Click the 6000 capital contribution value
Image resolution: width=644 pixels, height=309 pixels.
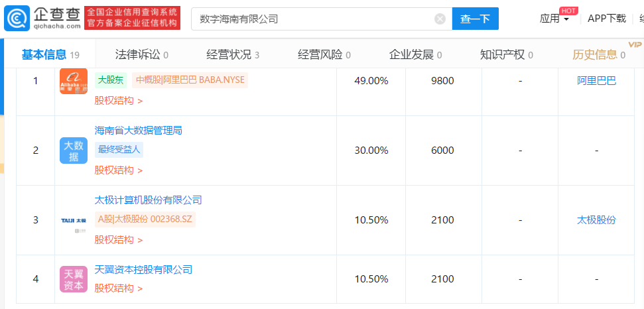pos(443,151)
